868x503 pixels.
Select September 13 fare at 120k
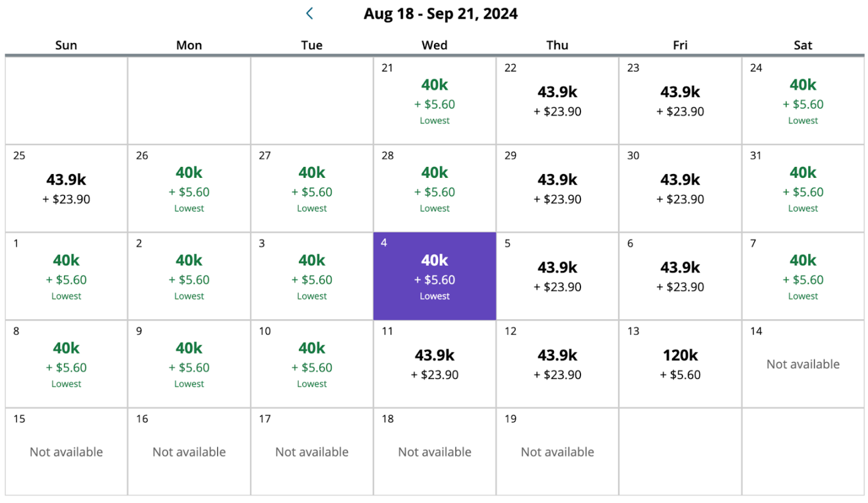coord(680,364)
